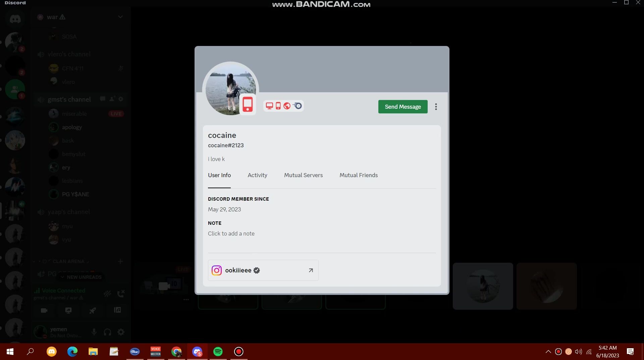
Task: Click the Voice Connected status text
Action: pyautogui.click(x=63, y=291)
